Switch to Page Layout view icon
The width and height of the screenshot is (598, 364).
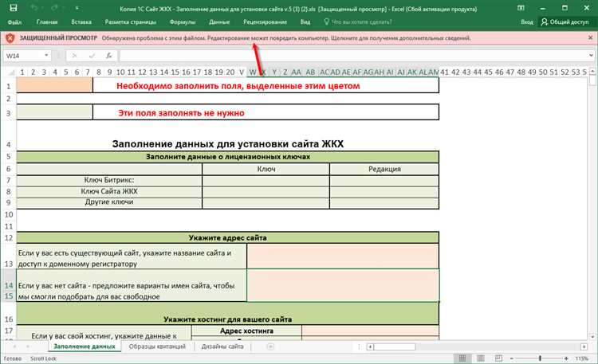pyautogui.click(x=481, y=358)
